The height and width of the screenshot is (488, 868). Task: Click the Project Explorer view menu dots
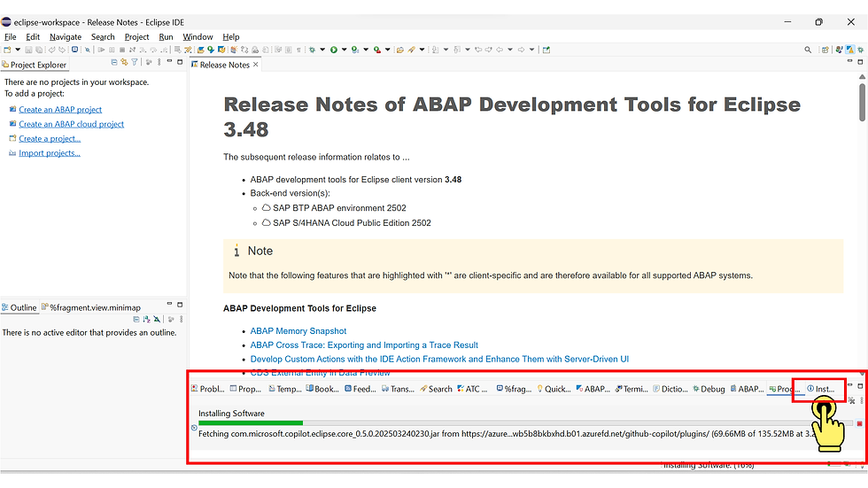159,63
